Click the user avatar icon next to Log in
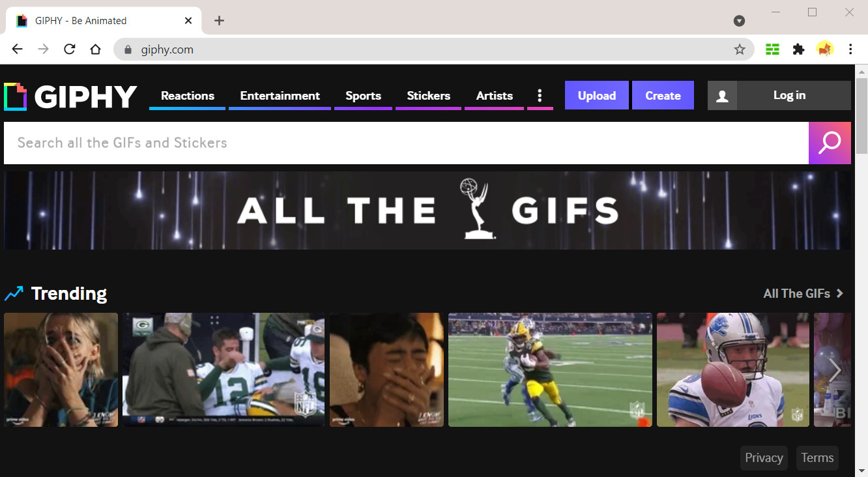868x477 pixels. (723, 95)
